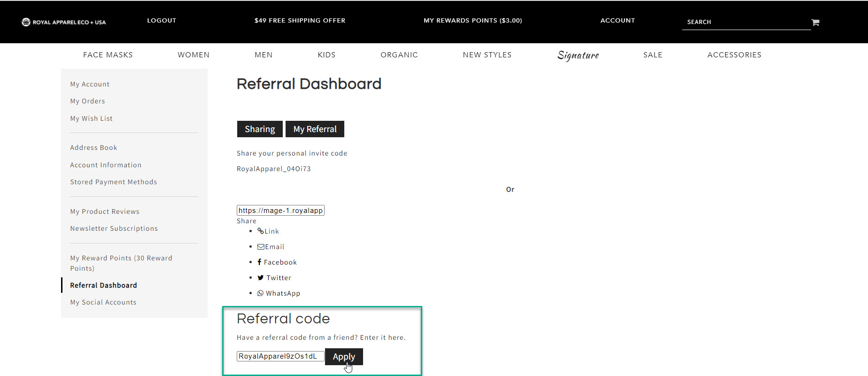Open Newsletter Subscriptions in sidebar
868x376 pixels.
(114, 228)
